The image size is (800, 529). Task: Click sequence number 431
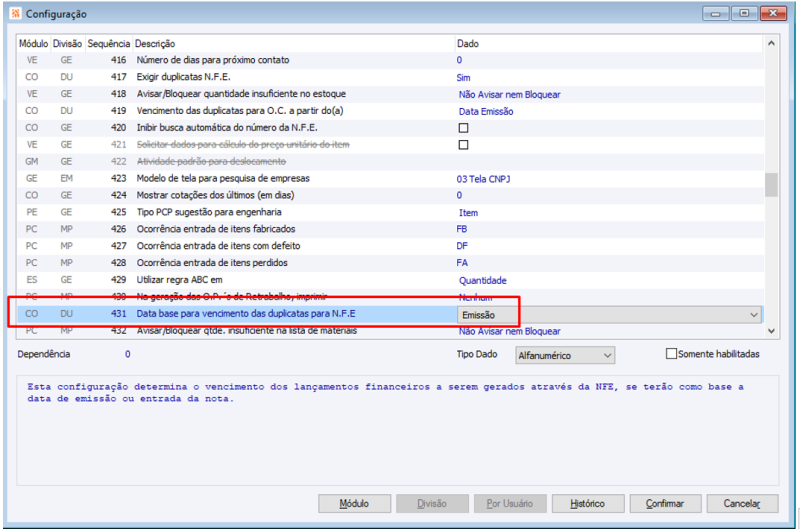(x=118, y=314)
